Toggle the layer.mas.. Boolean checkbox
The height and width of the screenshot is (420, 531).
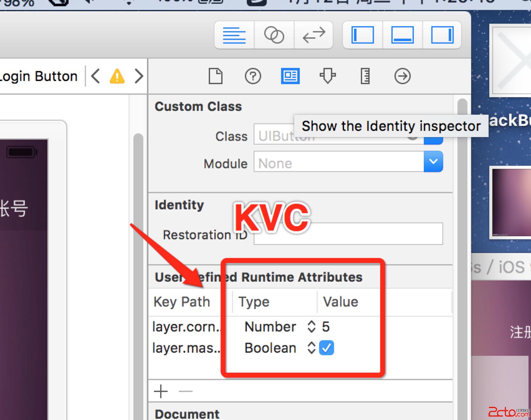pos(327,348)
